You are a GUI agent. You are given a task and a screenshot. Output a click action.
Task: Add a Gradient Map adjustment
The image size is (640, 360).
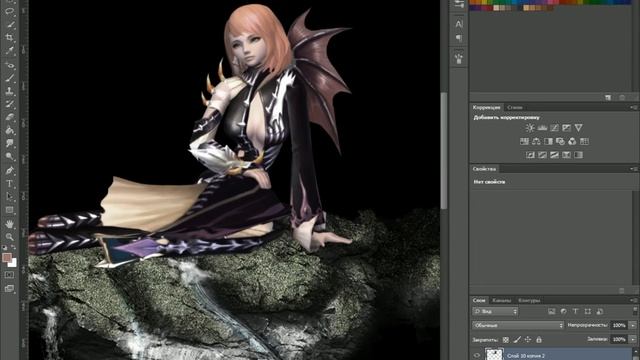578,155
